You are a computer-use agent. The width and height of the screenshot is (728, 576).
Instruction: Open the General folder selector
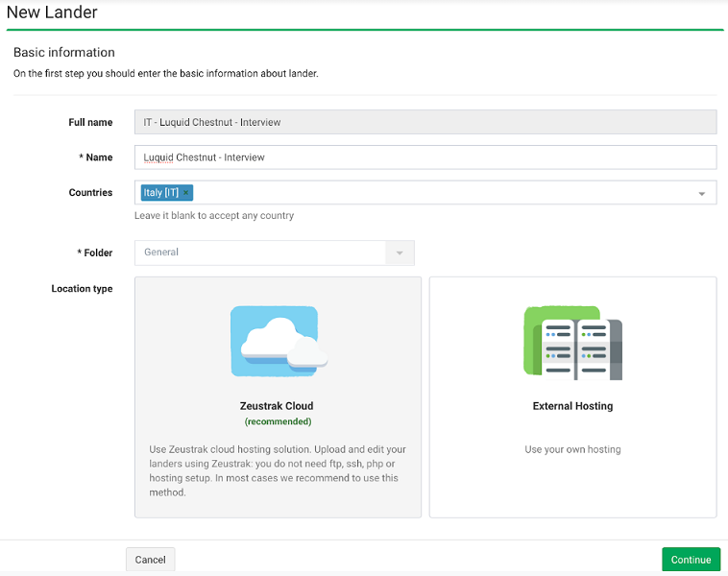click(275, 252)
